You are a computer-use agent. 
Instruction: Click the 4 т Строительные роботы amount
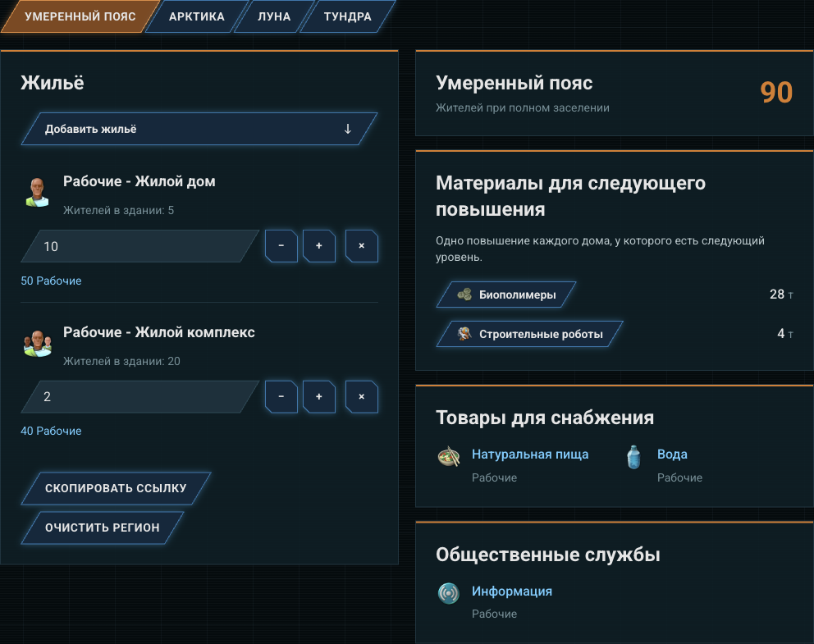point(785,334)
